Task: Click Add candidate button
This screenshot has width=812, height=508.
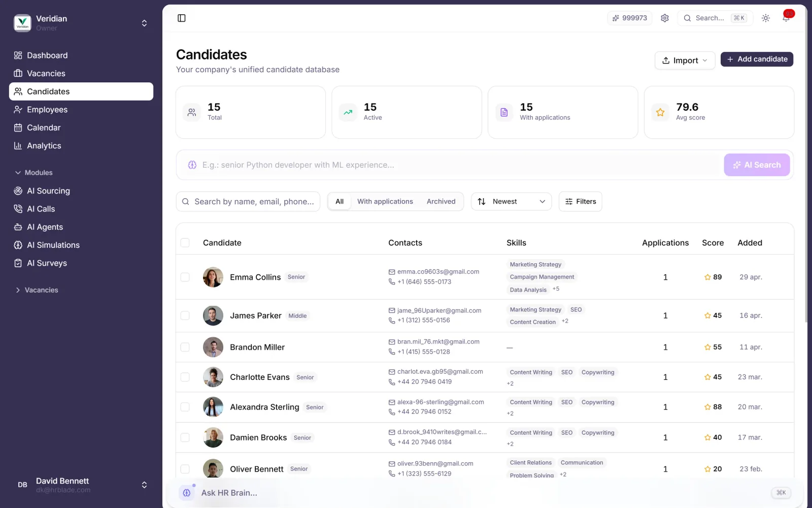Action: coord(757,59)
